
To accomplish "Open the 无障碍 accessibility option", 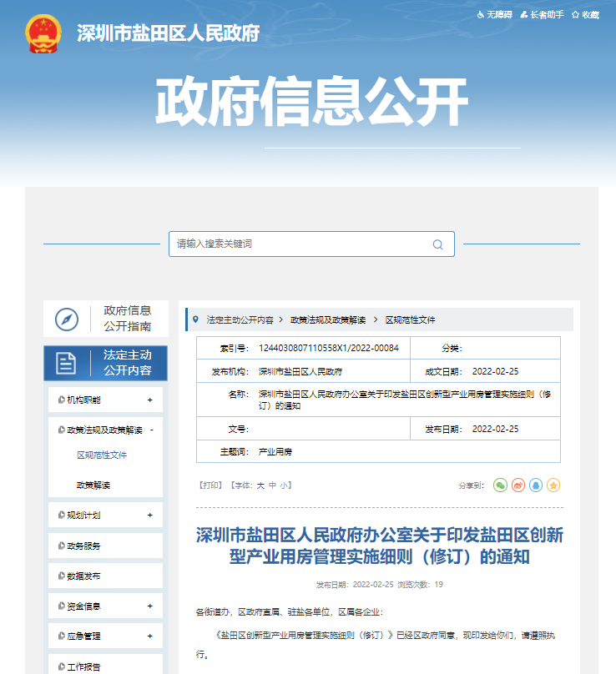I will click(495, 15).
